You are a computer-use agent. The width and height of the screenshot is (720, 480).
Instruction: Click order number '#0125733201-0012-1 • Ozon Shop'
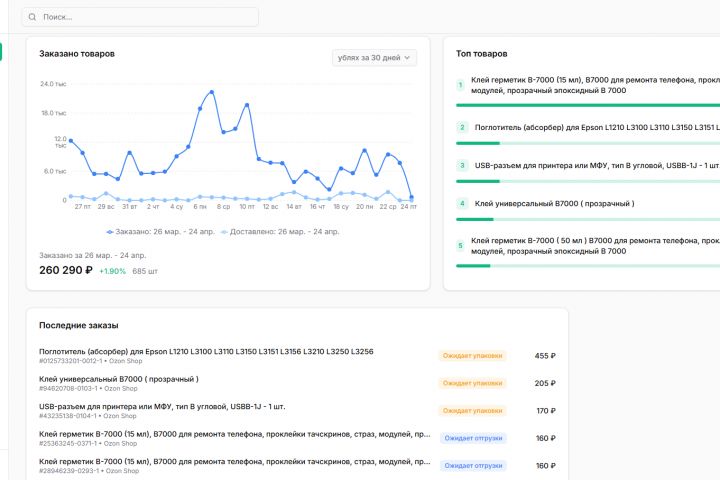(x=90, y=361)
